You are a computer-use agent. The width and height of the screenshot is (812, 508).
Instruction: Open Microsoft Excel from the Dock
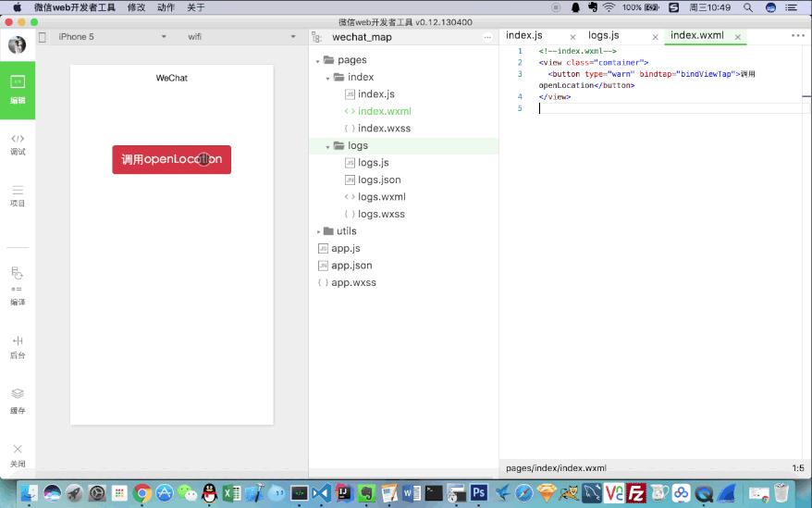(x=232, y=493)
